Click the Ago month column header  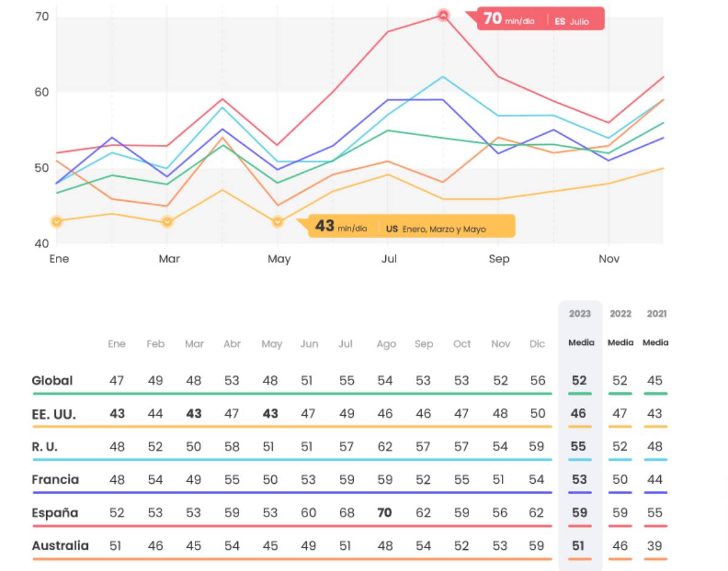pos(386,344)
